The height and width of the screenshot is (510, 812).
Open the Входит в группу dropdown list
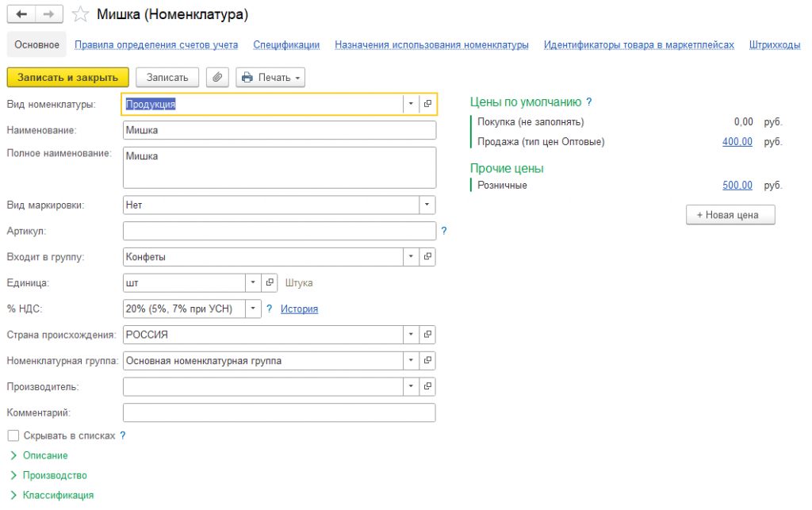[412, 256]
